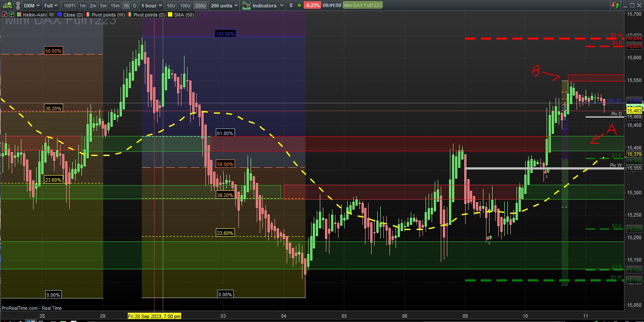This screenshot has width=644, height=322.
Task: Click the 08:41:59 clock display
Action: click(332, 6)
